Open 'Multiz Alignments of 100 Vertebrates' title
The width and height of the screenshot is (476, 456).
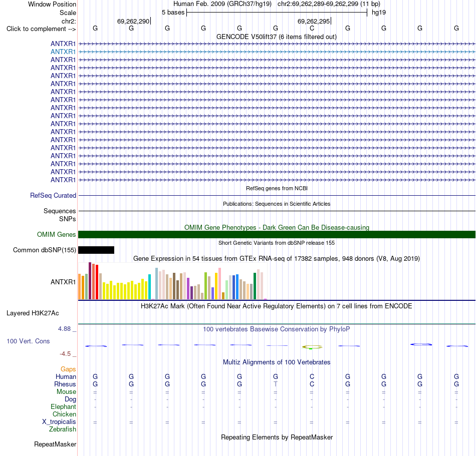277,362
